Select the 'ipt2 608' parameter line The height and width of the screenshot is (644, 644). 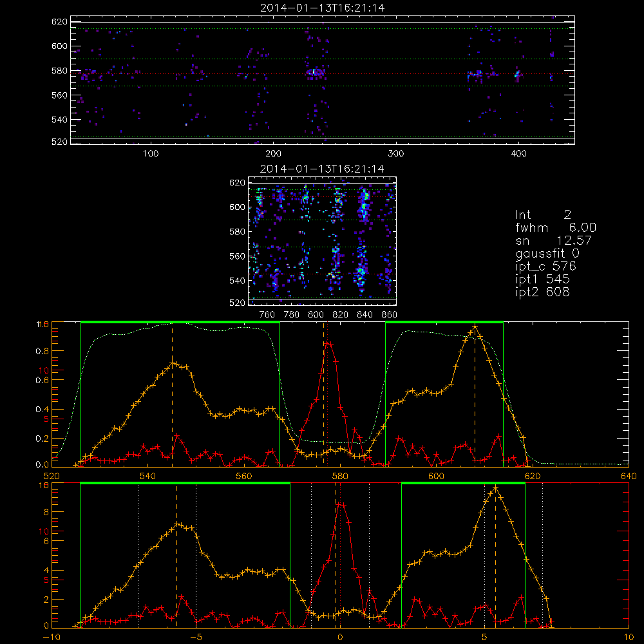(542, 292)
